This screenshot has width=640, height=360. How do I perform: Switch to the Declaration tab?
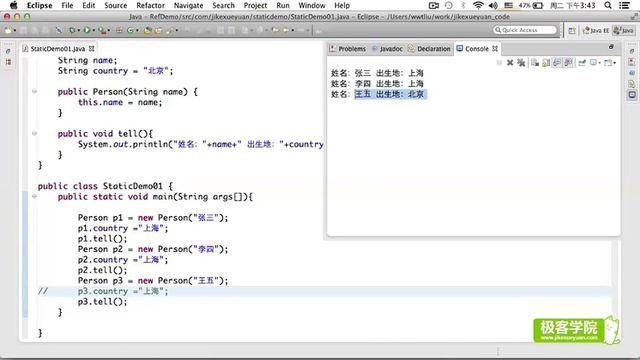coord(429,49)
